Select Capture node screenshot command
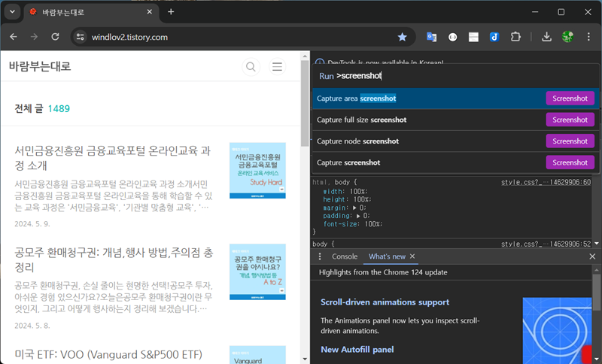Viewport: 602px width, 364px height. 455,141
